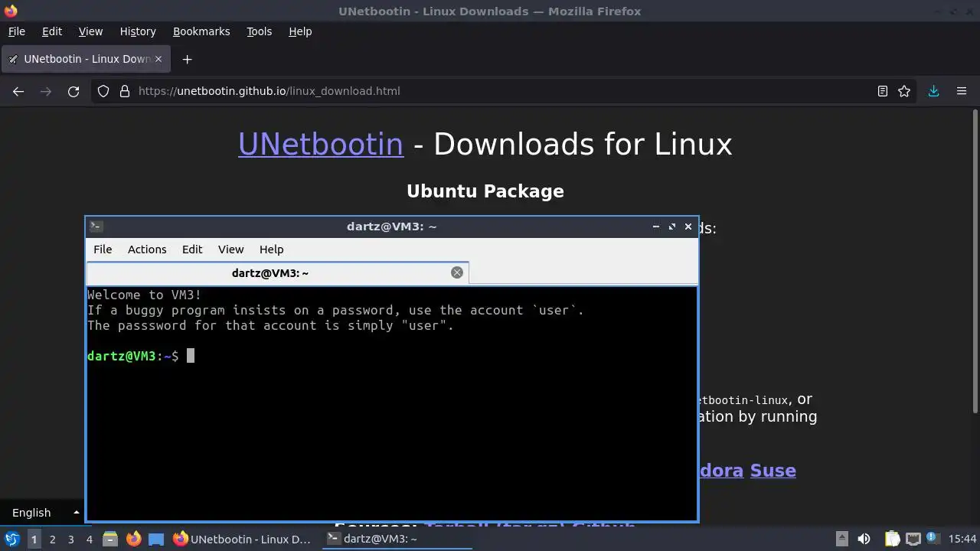Click the UNetbootin heading link
The image size is (980, 551).
tap(321, 144)
